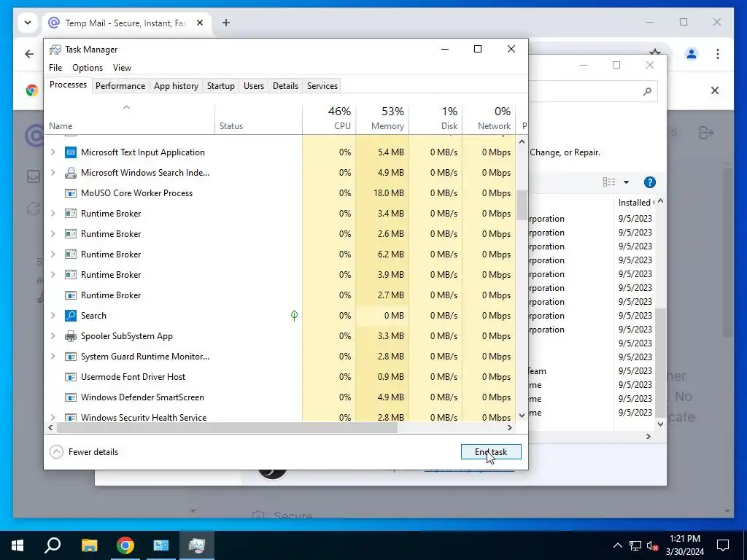This screenshot has height=560, width=747.
Task: Click the muted volume tray icon
Action: click(653, 545)
